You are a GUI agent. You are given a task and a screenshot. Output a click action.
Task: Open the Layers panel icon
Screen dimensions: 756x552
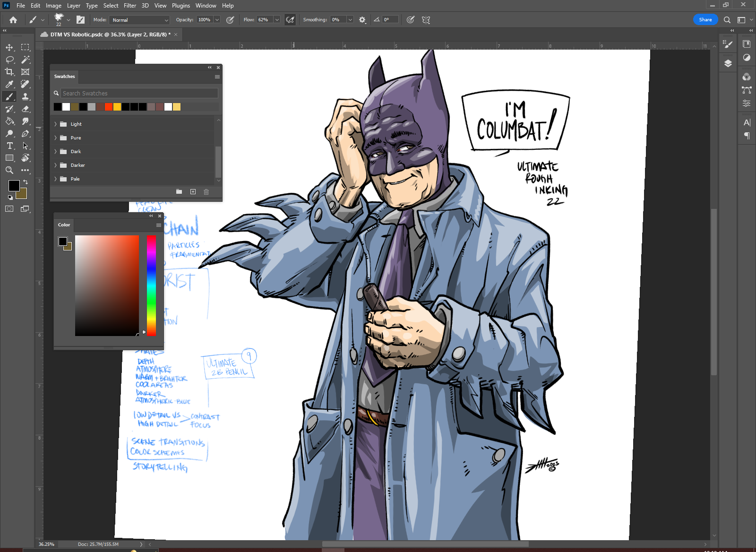point(728,63)
